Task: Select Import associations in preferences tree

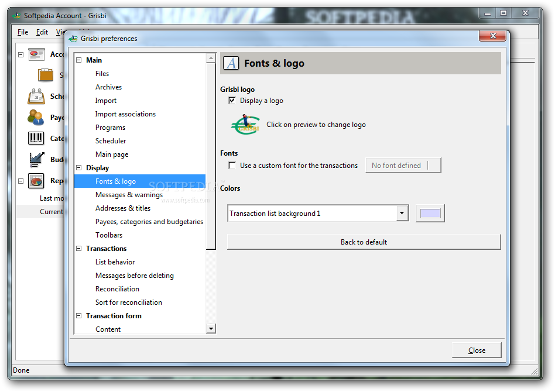Action: tap(125, 114)
